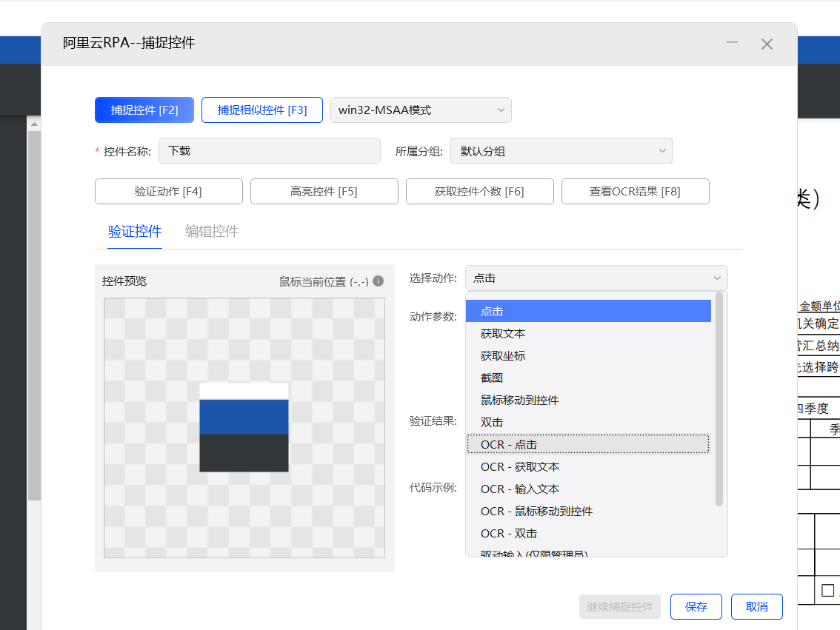Click the 控件预览 thumbnail image
This screenshot has height=630, width=840.
click(244, 427)
